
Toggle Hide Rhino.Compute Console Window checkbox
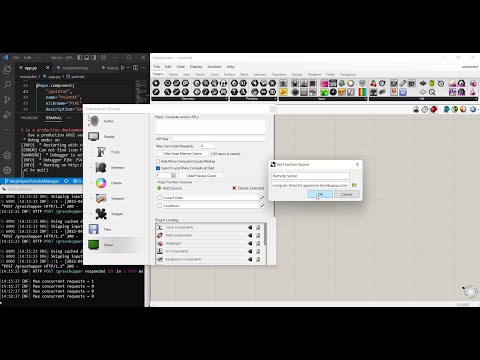tap(158, 161)
